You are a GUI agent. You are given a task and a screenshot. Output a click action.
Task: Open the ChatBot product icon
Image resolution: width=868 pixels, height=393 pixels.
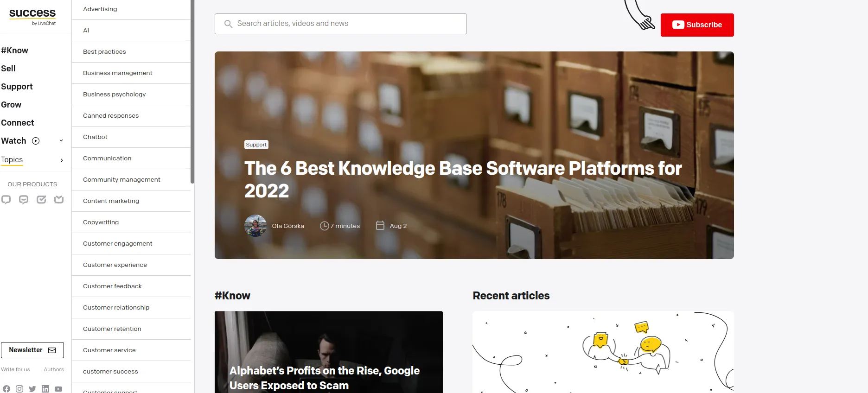click(24, 200)
